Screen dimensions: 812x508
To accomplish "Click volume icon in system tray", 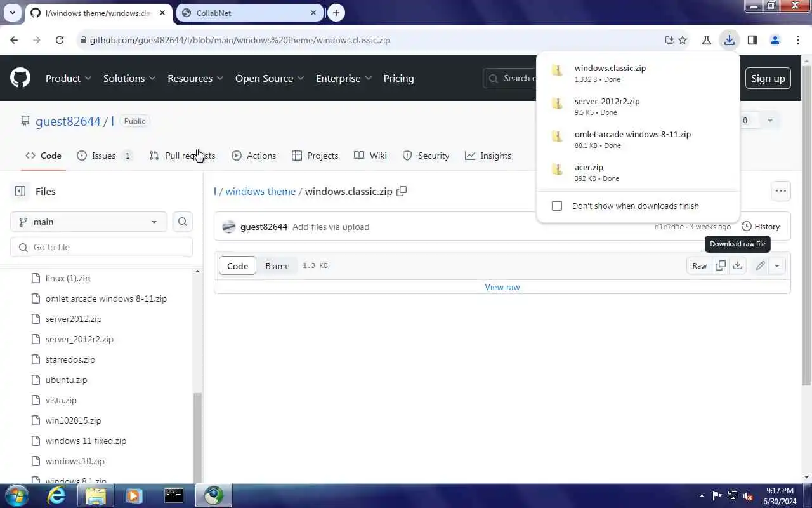I will tap(748, 496).
